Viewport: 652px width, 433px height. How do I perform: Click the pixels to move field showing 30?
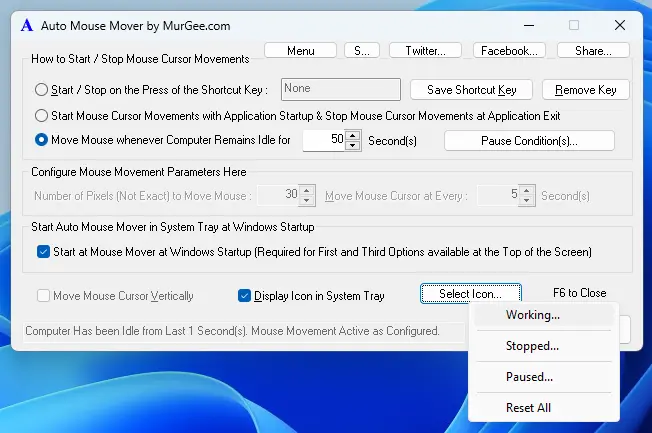[278, 195]
